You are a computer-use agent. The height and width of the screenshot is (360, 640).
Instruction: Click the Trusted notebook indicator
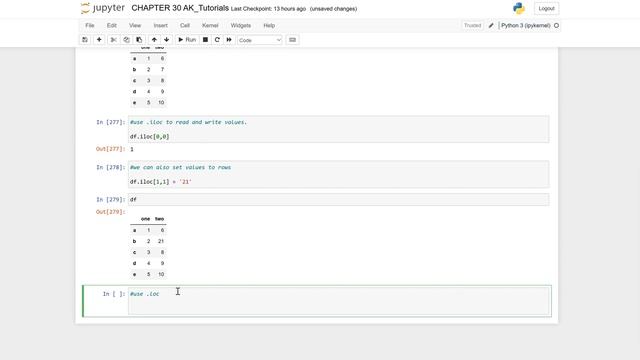coord(472,25)
